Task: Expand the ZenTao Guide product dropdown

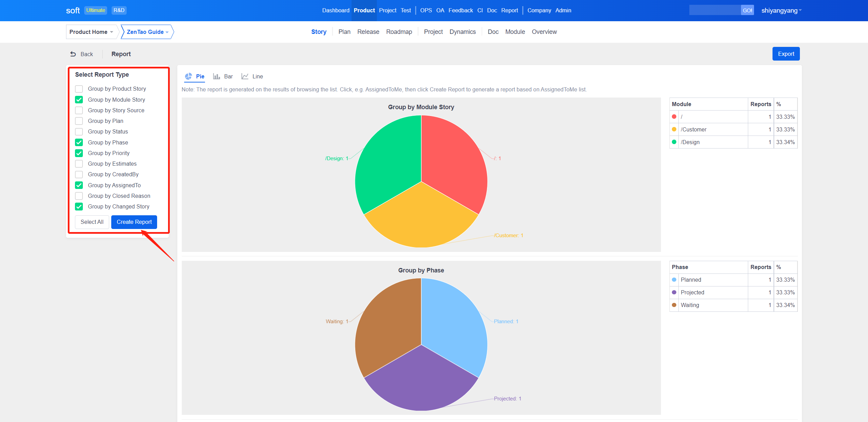Action: pyautogui.click(x=148, y=32)
